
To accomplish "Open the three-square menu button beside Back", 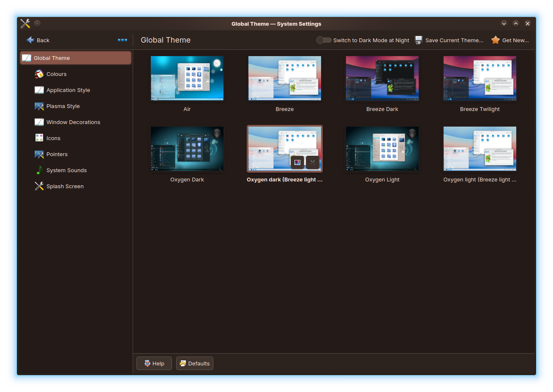I will 123,40.
